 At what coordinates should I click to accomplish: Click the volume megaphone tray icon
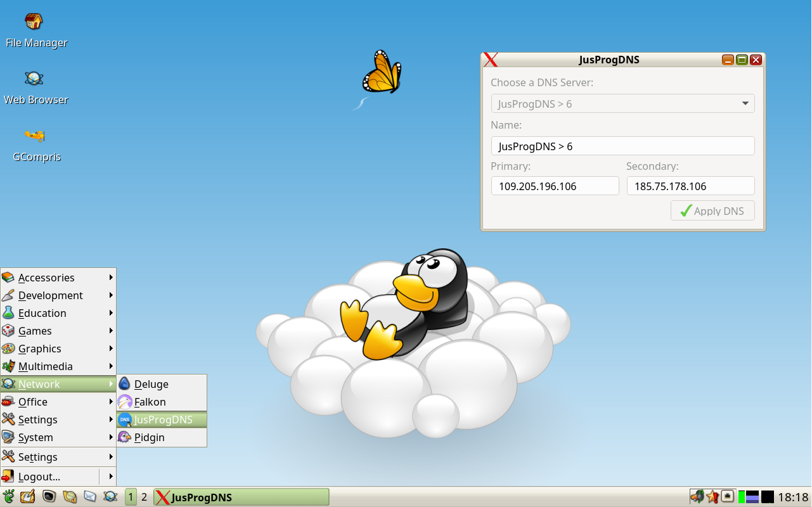[697, 497]
